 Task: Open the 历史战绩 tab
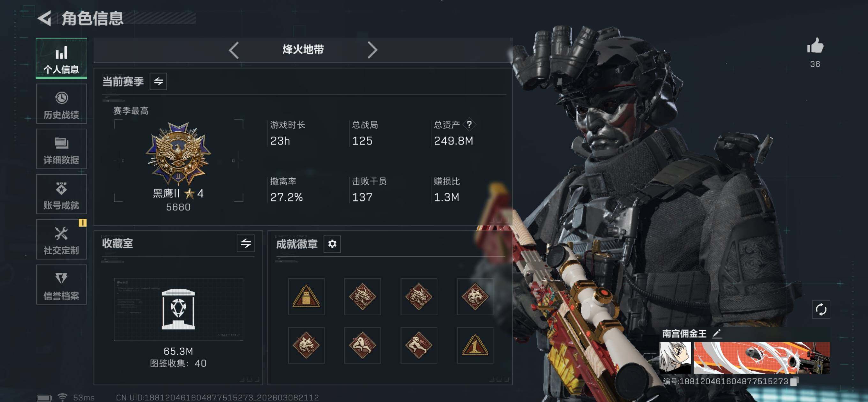[61, 104]
